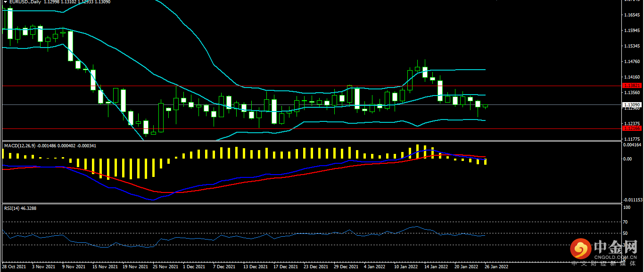Click the 1.13560 price axis value
The height and width of the screenshot is (272, 644).
pos(631,93)
